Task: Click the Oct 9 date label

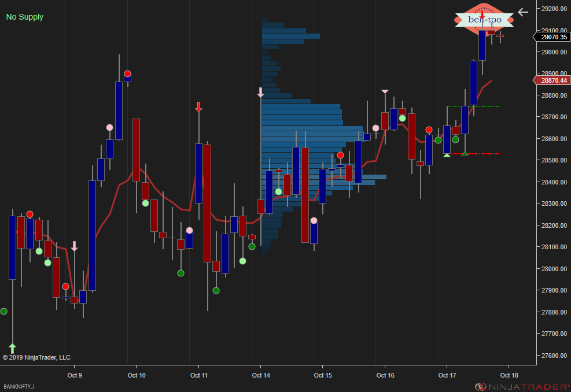Action: tap(75, 375)
